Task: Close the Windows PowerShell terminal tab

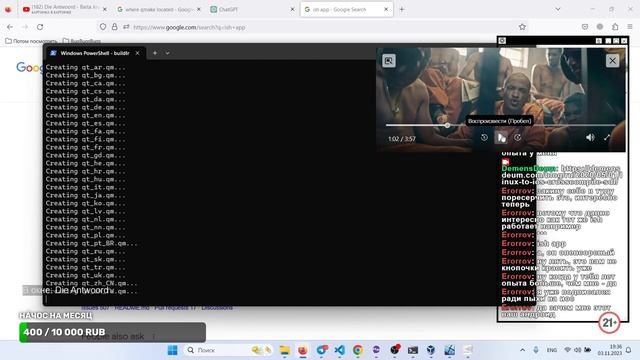Action: (x=138, y=53)
